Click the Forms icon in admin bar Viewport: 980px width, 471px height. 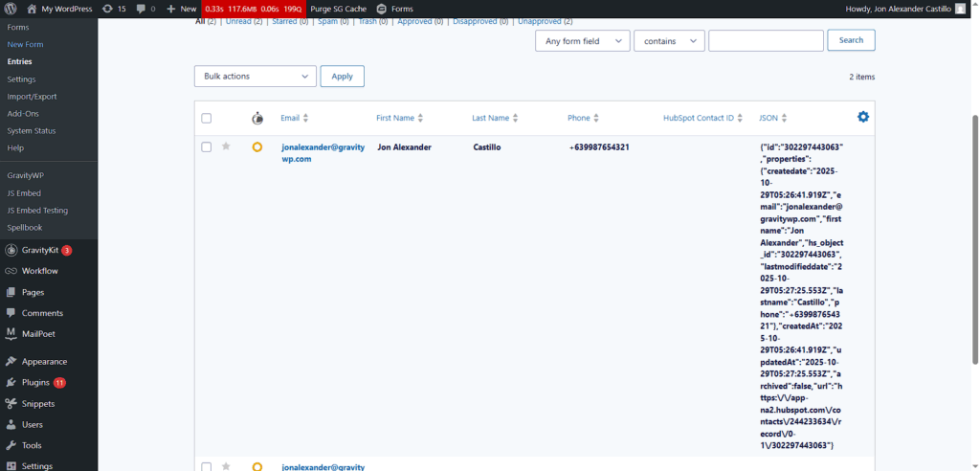point(381,9)
